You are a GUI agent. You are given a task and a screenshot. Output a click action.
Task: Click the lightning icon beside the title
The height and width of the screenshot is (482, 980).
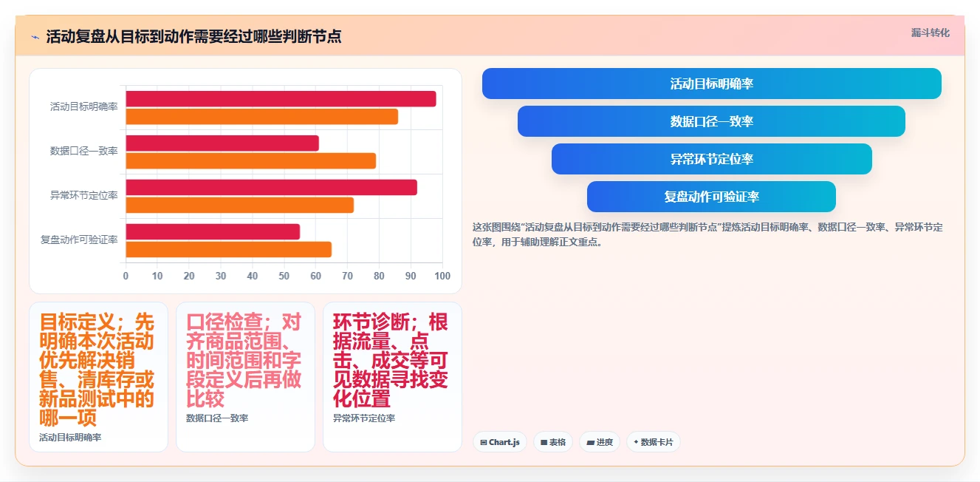[35, 37]
